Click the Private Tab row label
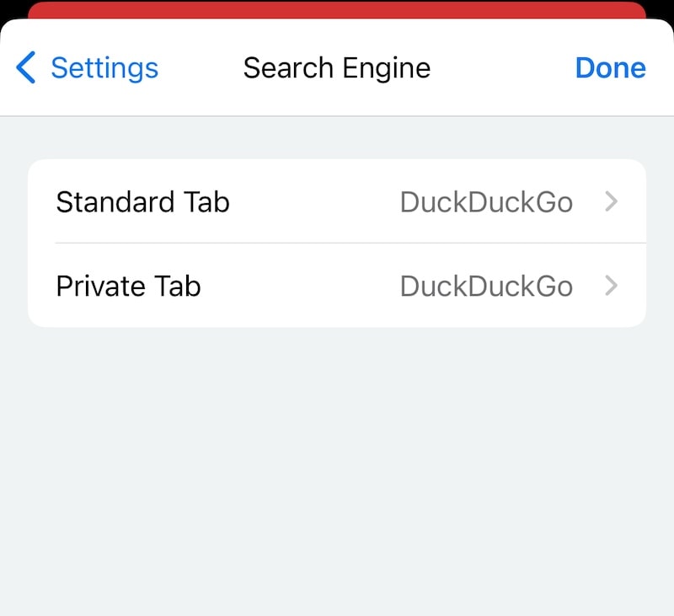 [127, 286]
